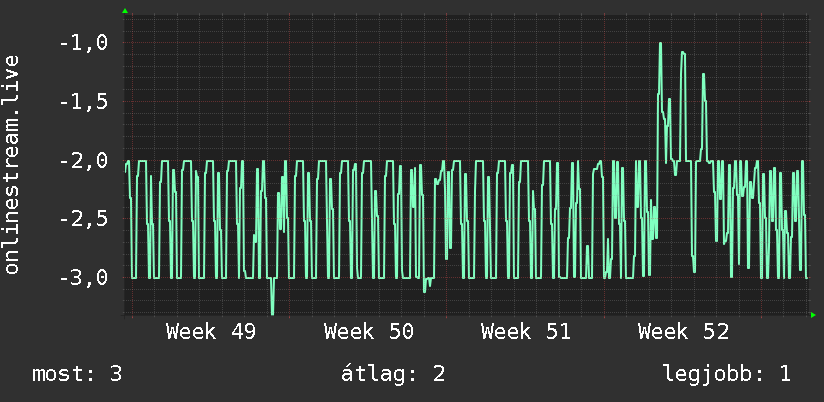Click the '-2,5' y-axis value
Image resolution: width=824 pixels, height=402 pixels.
coord(83,219)
